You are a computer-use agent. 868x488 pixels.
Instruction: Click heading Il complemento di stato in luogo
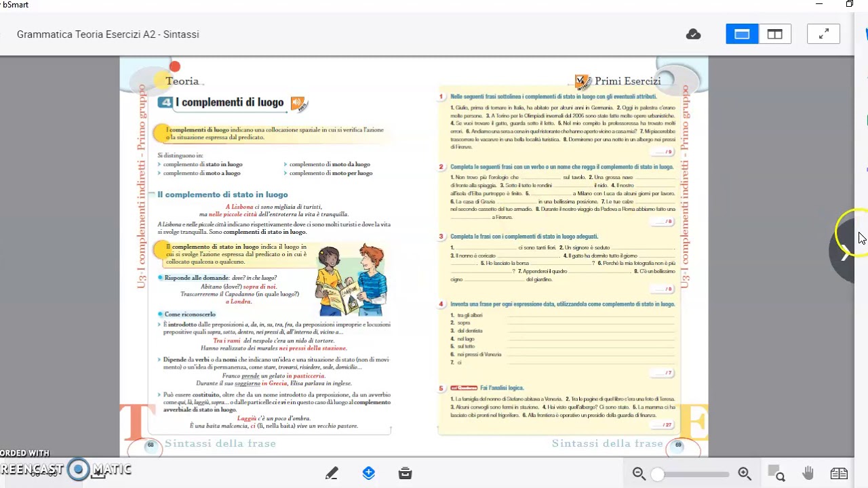(x=222, y=195)
